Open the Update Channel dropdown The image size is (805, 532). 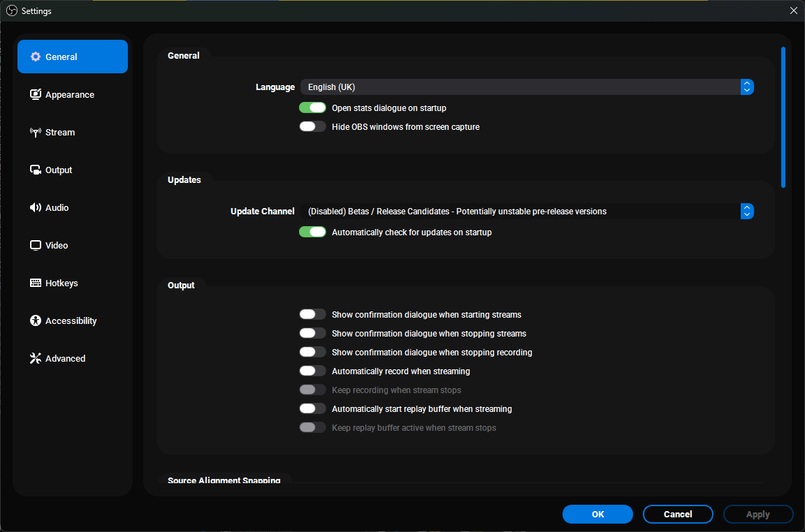[x=524, y=211]
